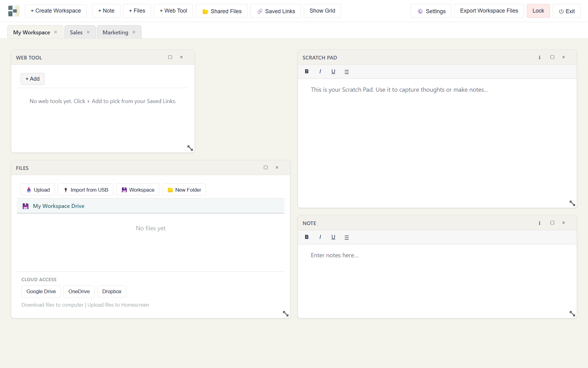Screen dimensions: 588x368
Task: Select the Saved Links link icon
Action: [260, 11]
